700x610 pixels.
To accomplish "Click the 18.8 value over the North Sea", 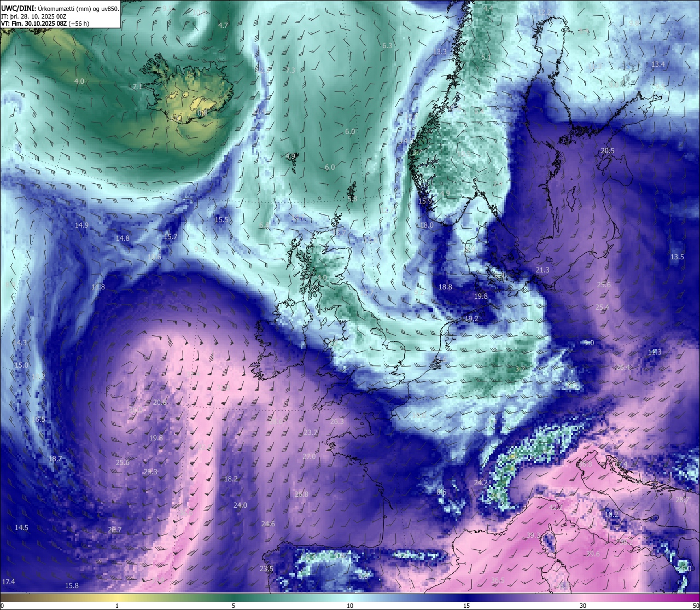I will pos(445,287).
